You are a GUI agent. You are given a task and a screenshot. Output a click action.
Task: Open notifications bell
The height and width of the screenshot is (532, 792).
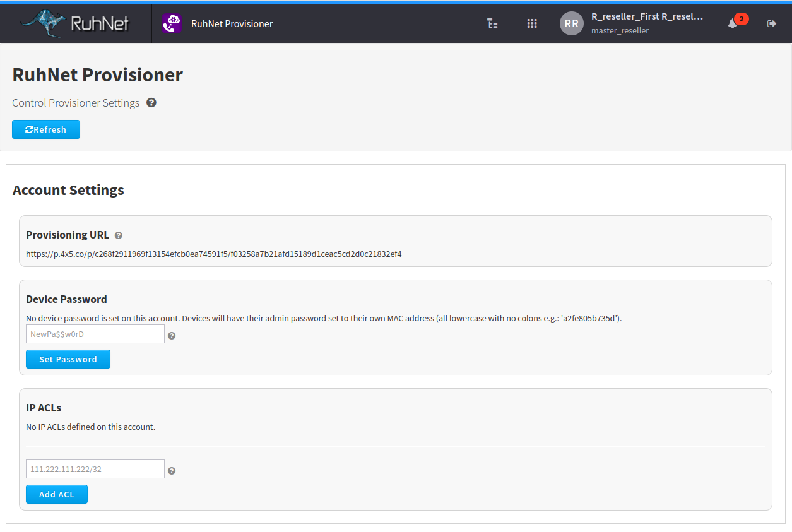tap(733, 23)
